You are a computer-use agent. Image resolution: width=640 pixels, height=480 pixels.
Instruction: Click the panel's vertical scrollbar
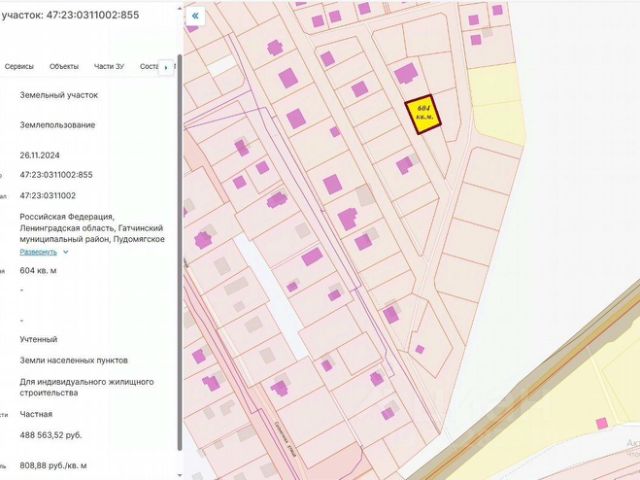click(180, 251)
